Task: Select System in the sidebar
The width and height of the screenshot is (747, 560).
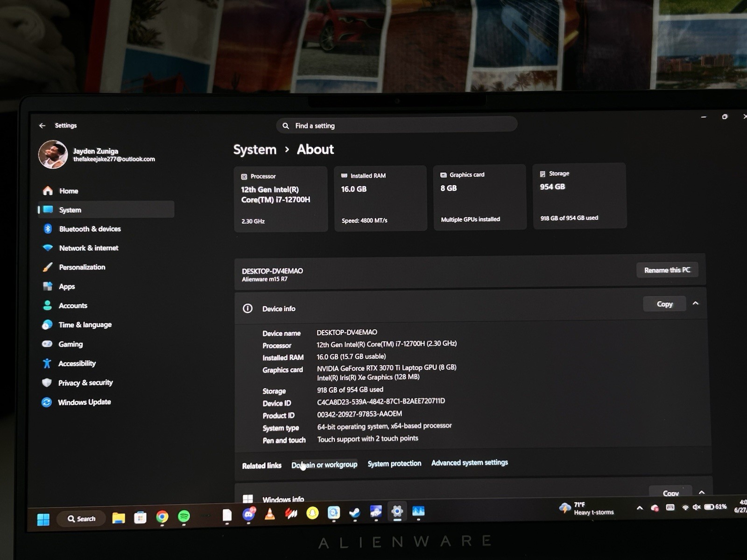Action: tap(106, 210)
